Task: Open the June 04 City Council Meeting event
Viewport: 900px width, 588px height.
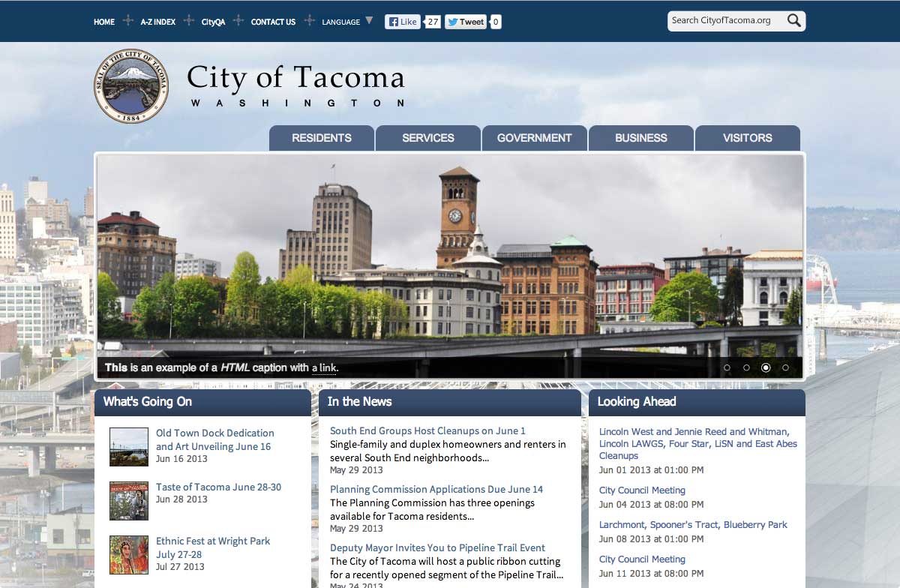Action: point(642,490)
